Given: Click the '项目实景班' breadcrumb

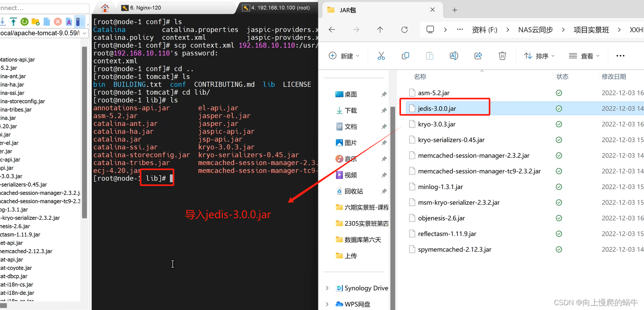Looking at the screenshot, I should [x=591, y=30].
